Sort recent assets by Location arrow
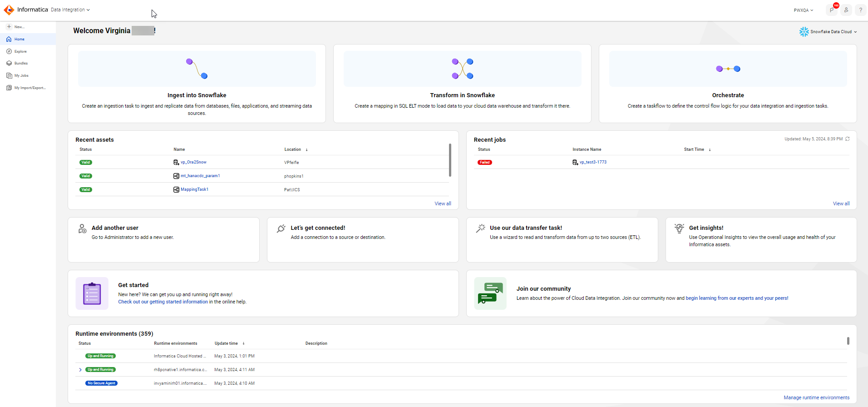 [x=306, y=149]
